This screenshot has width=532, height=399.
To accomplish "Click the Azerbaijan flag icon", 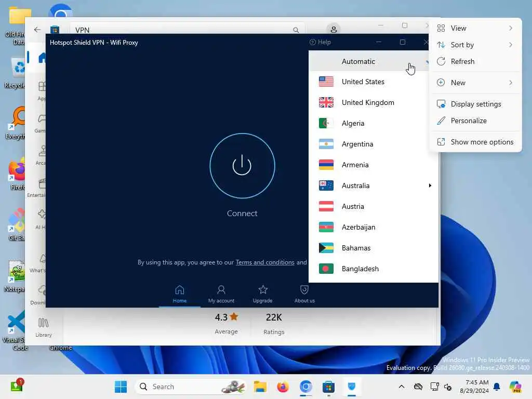I will [326, 227].
